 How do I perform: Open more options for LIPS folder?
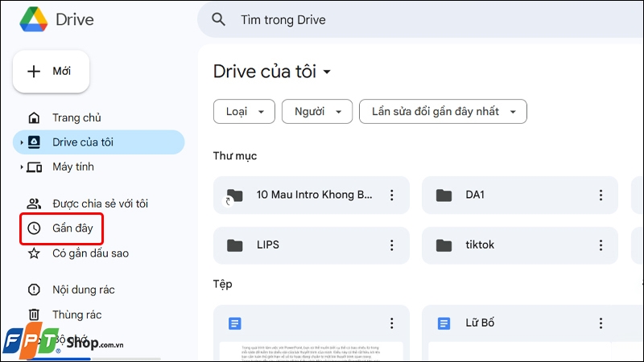tap(392, 245)
